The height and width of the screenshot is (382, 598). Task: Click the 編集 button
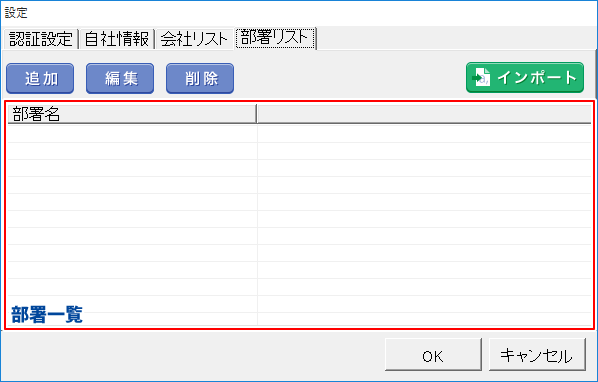click(x=120, y=79)
